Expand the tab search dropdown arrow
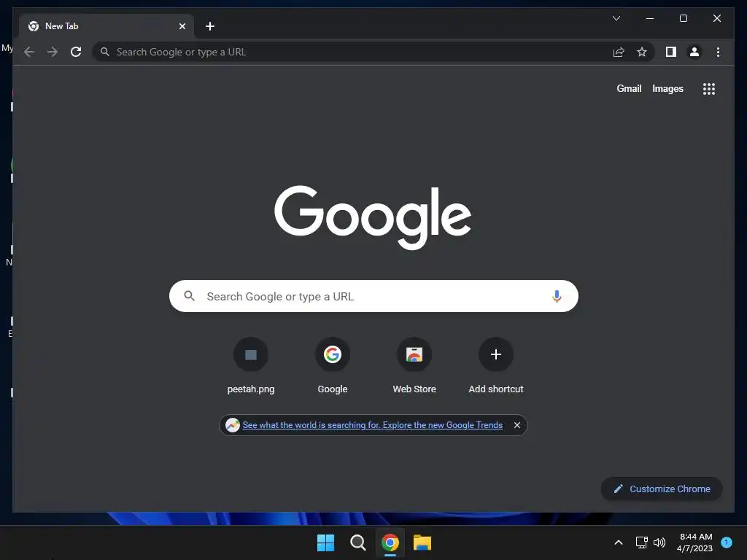This screenshot has height=560, width=747. [x=616, y=18]
